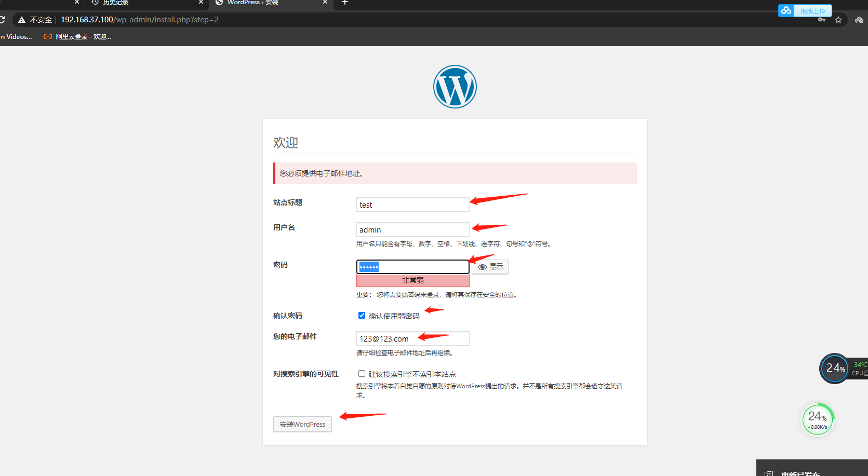Screen dimensions: 868x476
Task: Click the 对搜索引擎的可见性 label
Action: [x=306, y=374]
